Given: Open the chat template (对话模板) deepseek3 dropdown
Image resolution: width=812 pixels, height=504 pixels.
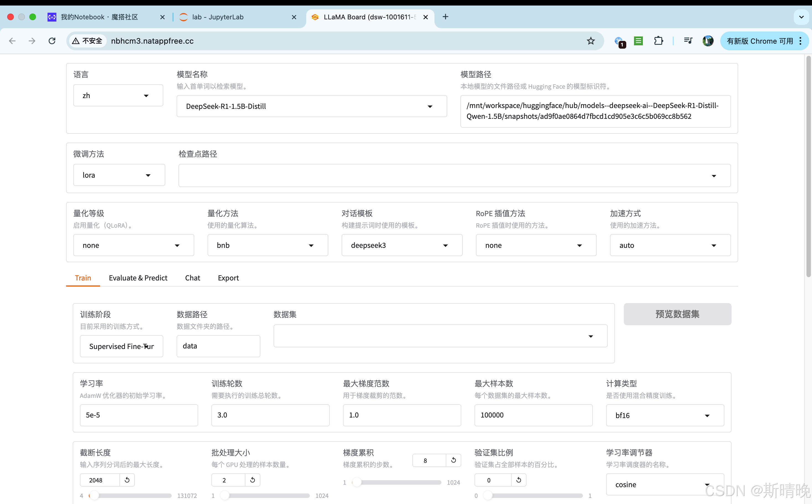Looking at the screenshot, I should [402, 245].
